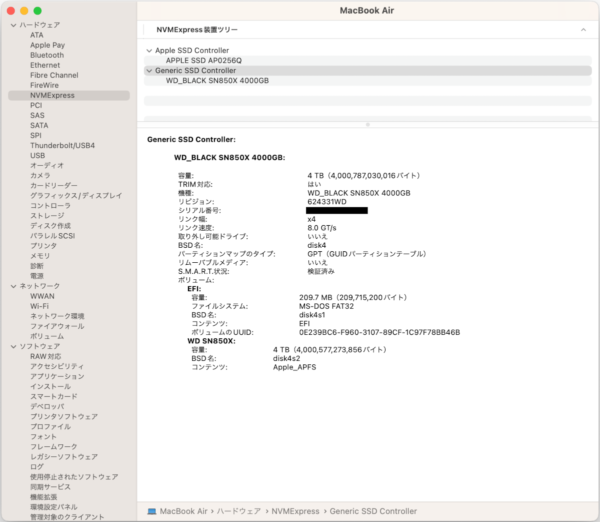The width and height of the screenshot is (600, 522).
Task: Click ハードウェア in the bottom path bar
Action: point(239,511)
